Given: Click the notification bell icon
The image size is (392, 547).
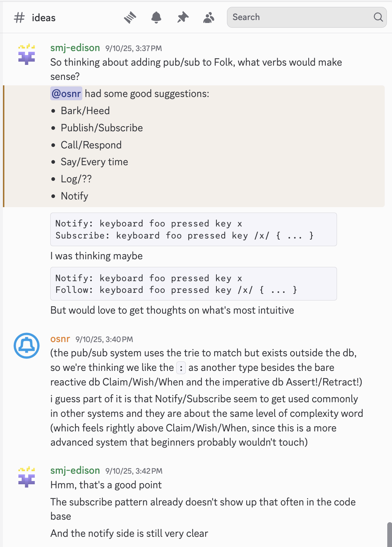Looking at the screenshot, I should (156, 18).
